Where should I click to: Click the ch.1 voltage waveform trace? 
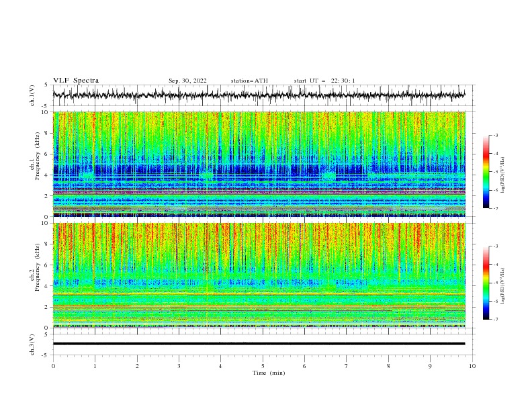[x=259, y=95]
